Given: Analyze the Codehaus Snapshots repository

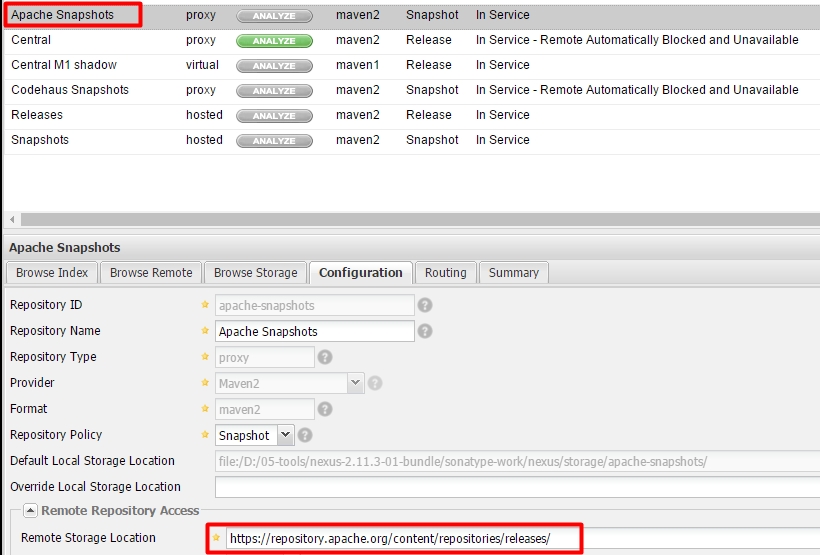Looking at the screenshot, I should [275, 90].
